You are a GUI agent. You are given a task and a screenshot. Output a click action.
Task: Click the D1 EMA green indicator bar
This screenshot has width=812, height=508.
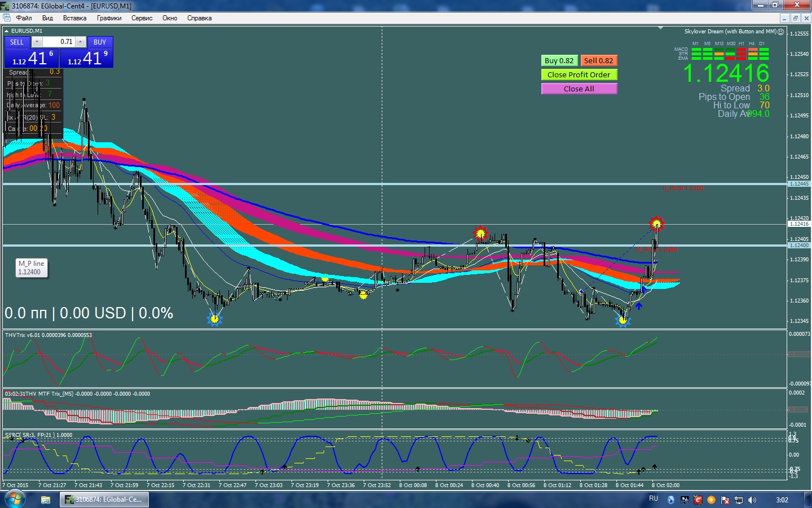pos(764,58)
